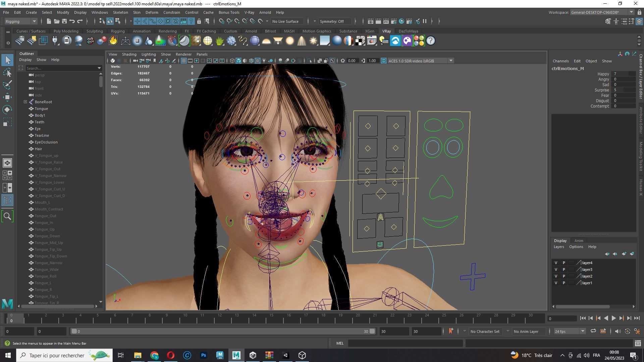Image resolution: width=644 pixels, height=362 pixels.
Task: Switch to the Anim layer tab
Action: tap(579, 241)
